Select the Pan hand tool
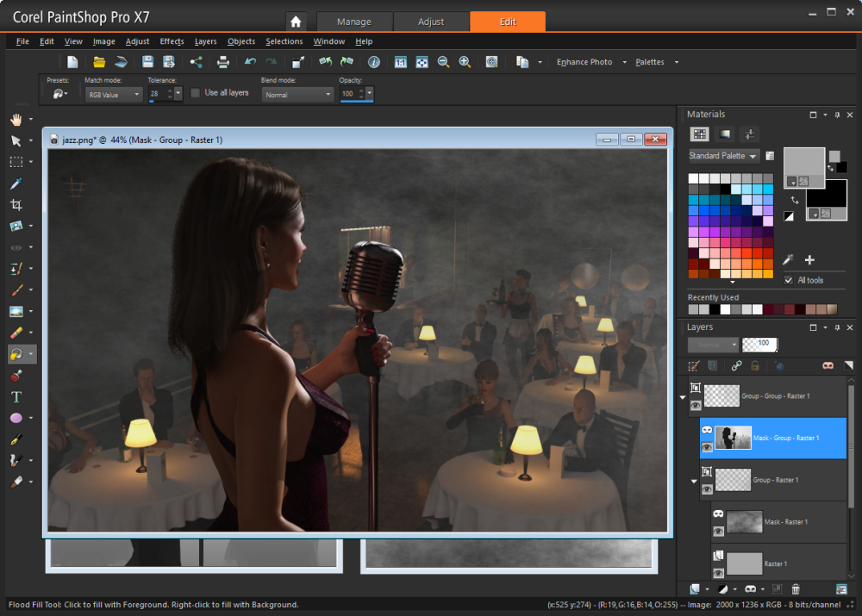This screenshot has height=616, width=862. pyautogui.click(x=16, y=119)
